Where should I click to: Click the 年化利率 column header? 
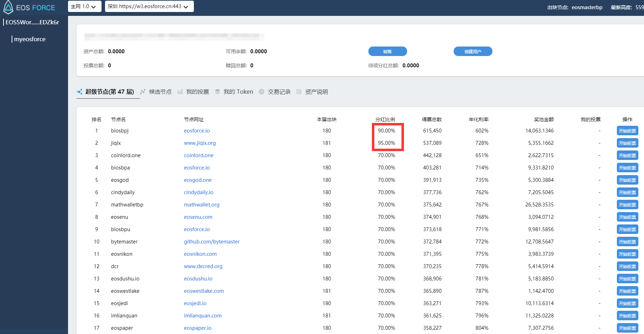click(479, 119)
